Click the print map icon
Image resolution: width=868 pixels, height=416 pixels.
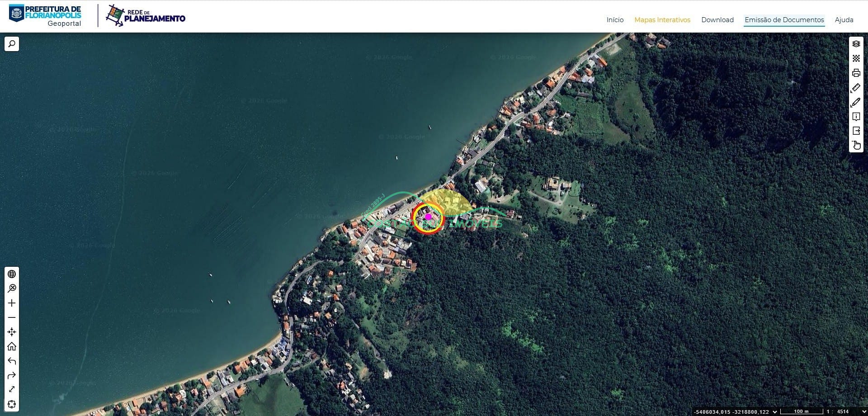point(856,73)
